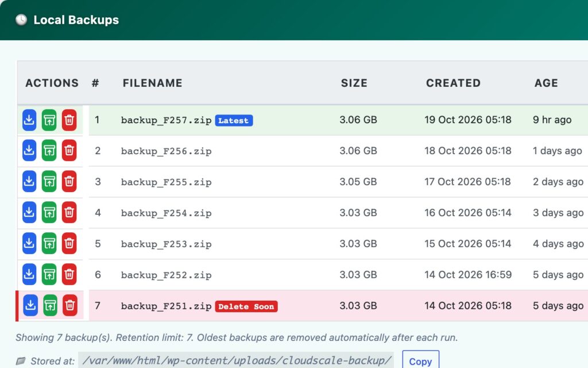Click the created date 19 Oct 2026 05:18
Viewport: 588px width, 368px height.
[467, 120]
